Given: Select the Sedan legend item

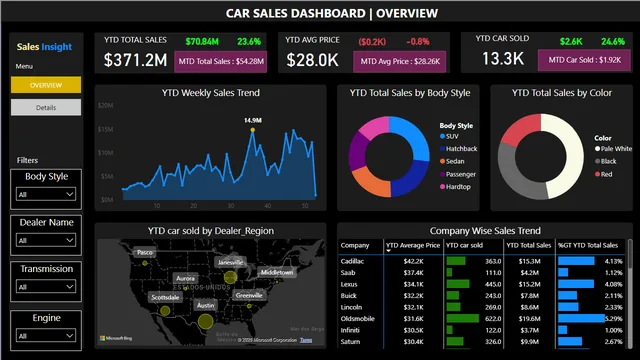Looking at the screenshot, I should [x=452, y=161].
